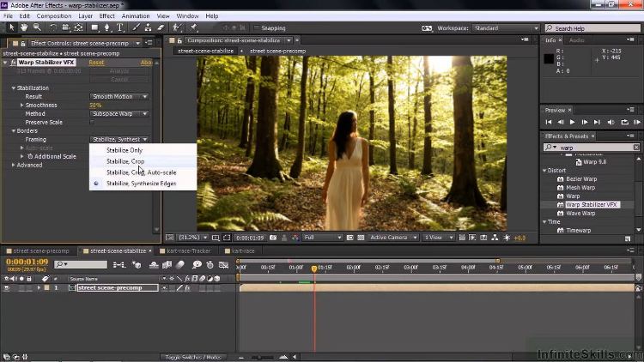Toggle the Preserve Scale checkbox
644x362 pixels.
(93, 122)
